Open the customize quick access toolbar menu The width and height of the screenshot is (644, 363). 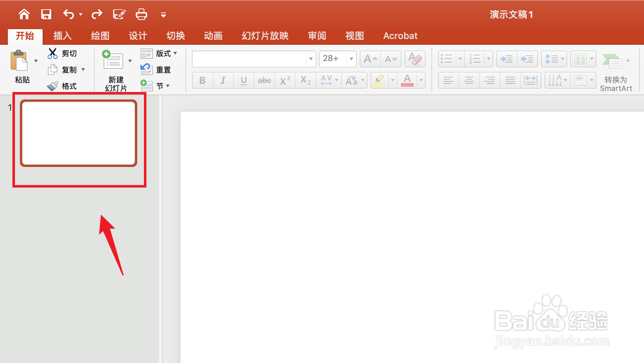click(x=163, y=15)
